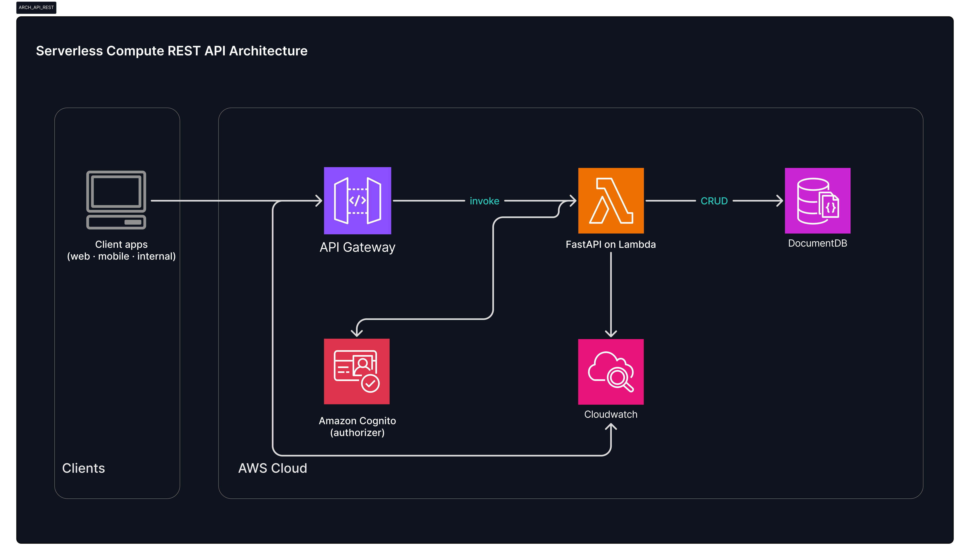Select the Client apps computer icon
Image resolution: width=970 pixels, height=560 pixels.
point(116,200)
